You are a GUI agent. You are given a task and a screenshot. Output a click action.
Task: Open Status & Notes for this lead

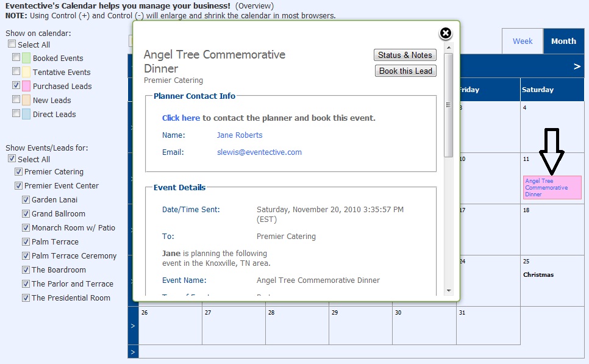[405, 55]
